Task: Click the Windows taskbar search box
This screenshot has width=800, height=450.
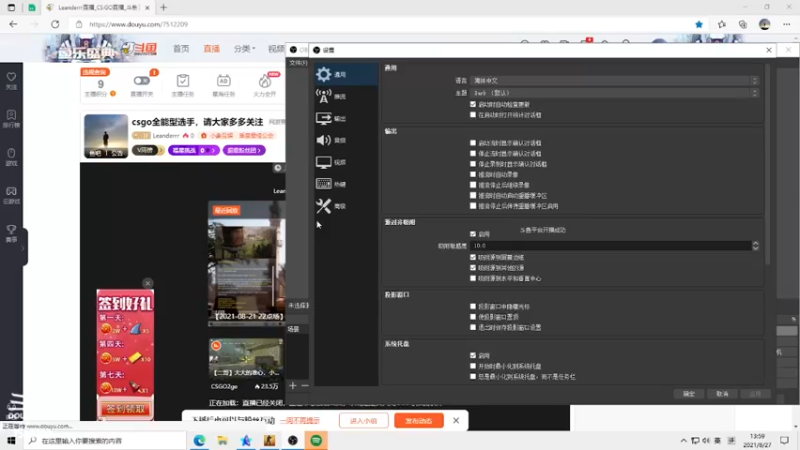Action: [x=105, y=440]
